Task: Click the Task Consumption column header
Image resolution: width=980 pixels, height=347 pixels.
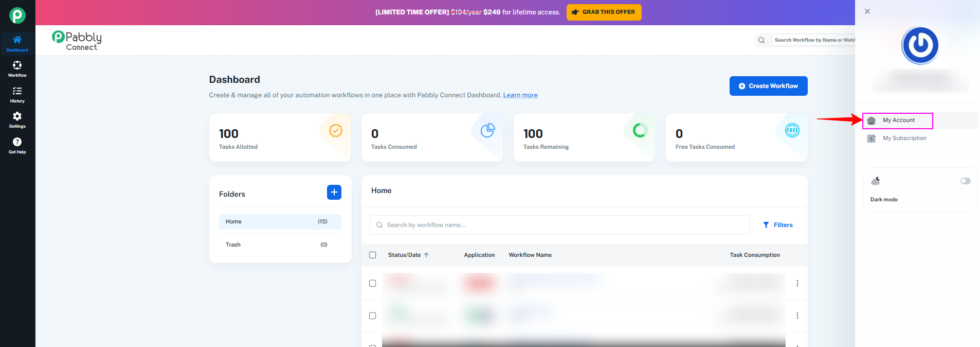Action: click(x=755, y=255)
